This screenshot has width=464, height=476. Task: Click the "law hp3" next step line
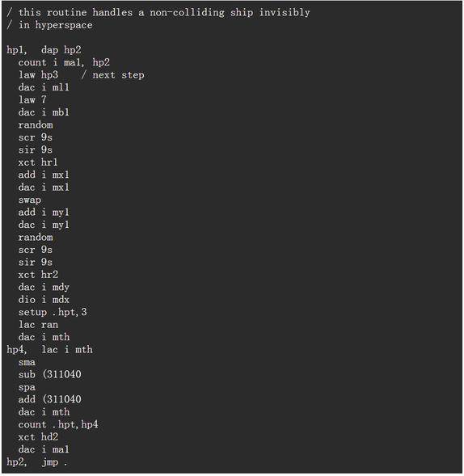pos(81,75)
